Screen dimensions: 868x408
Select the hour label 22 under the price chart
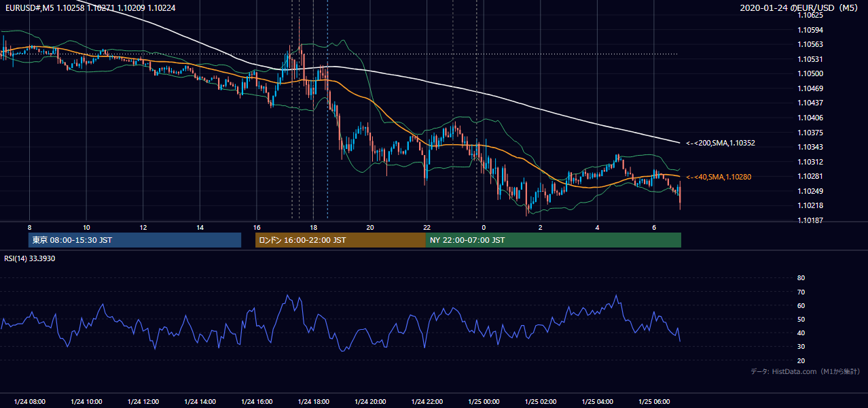(x=427, y=227)
